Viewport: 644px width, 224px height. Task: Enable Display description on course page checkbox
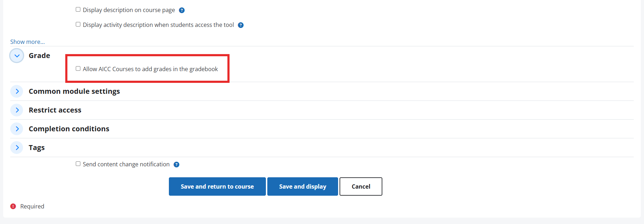[78, 10]
